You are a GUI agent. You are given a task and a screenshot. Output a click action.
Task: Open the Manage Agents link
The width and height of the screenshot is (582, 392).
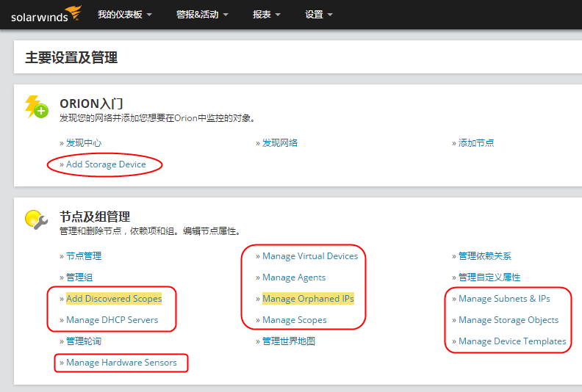pos(294,277)
